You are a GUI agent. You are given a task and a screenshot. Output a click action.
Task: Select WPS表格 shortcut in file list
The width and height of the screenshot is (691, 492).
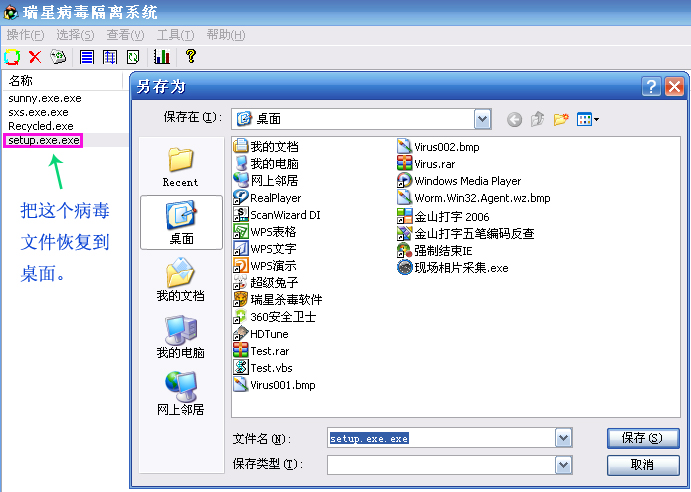pyautogui.click(x=264, y=232)
